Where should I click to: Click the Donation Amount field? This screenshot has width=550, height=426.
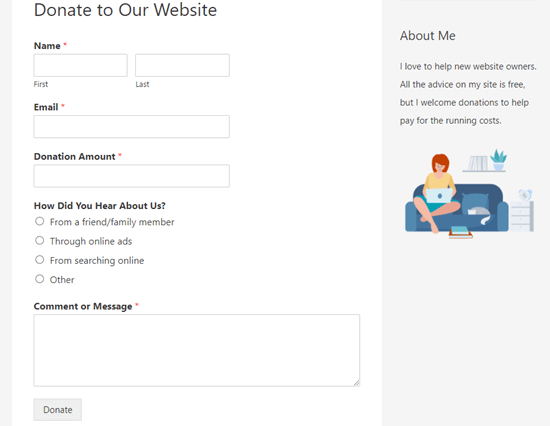pos(132,176)
